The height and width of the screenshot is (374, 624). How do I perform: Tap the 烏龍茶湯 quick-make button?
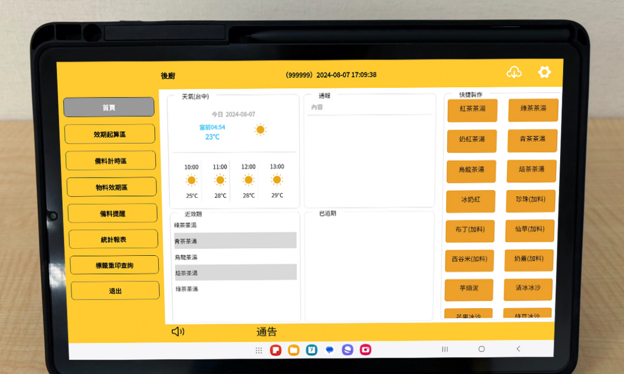pyautogui.click(x=471, y=171)
